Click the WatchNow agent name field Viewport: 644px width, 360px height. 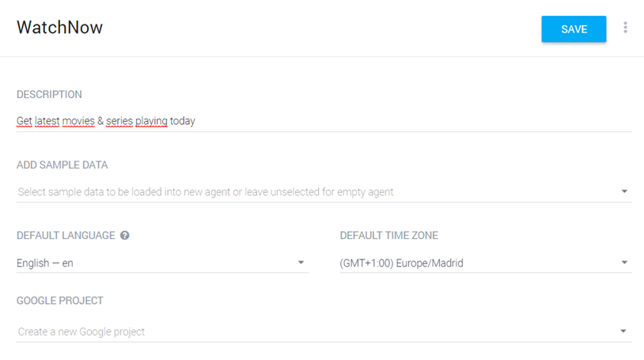[x=60, y=28]
